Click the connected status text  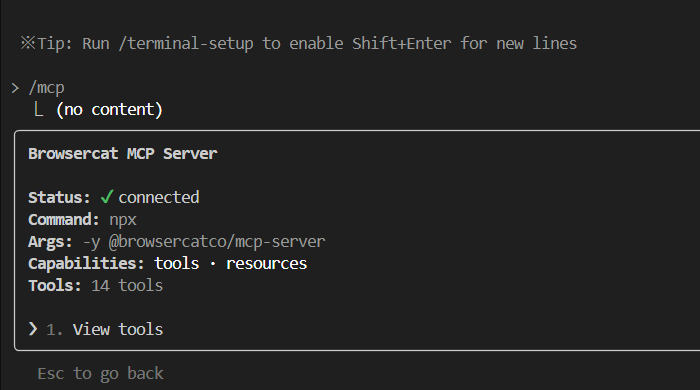coord(159,197)
